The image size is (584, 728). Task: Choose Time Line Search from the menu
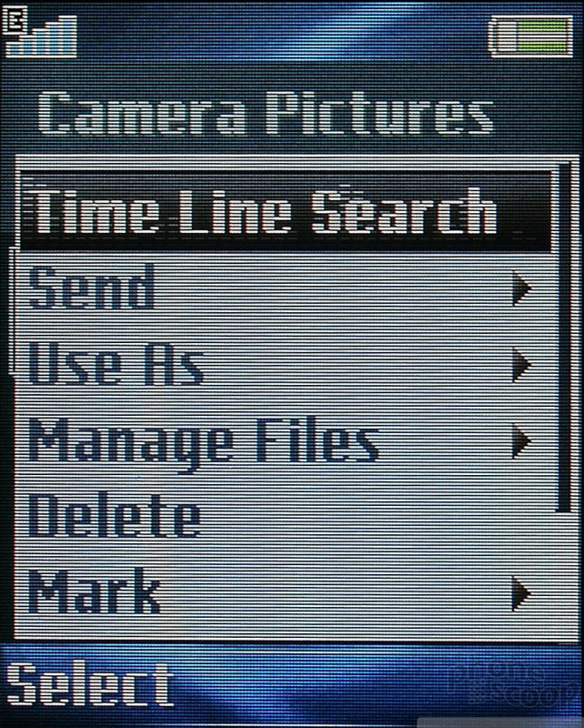click(265, 212)
